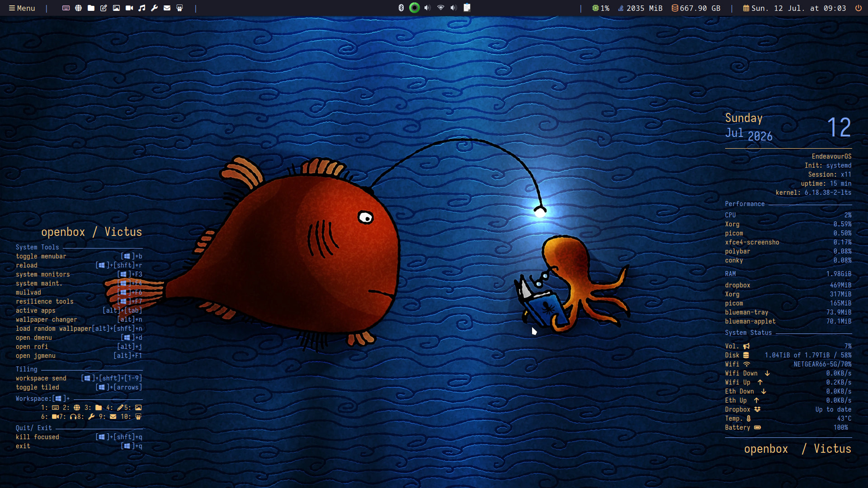Click the Dropbox logo in System Status
The height and width of the screenshot is (488, 868).
pyautogui.click(x=757, y=409)
